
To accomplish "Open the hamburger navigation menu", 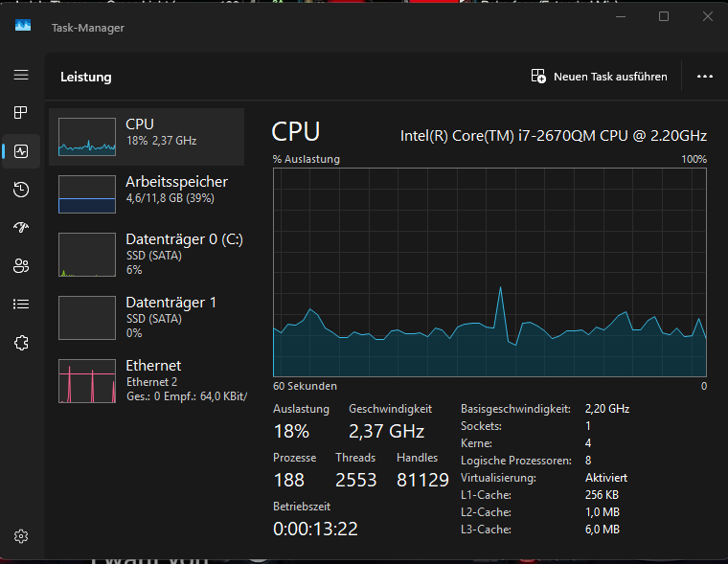I will [x=21, y=75].
